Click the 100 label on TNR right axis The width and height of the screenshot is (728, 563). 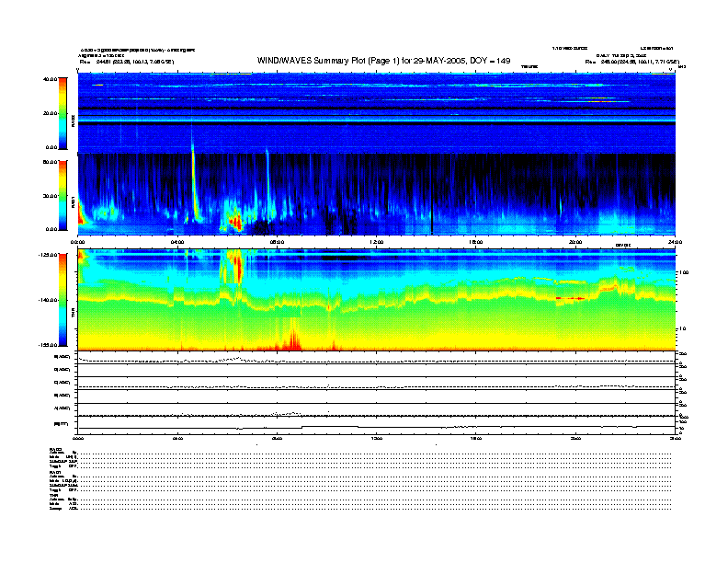point(685,272)
